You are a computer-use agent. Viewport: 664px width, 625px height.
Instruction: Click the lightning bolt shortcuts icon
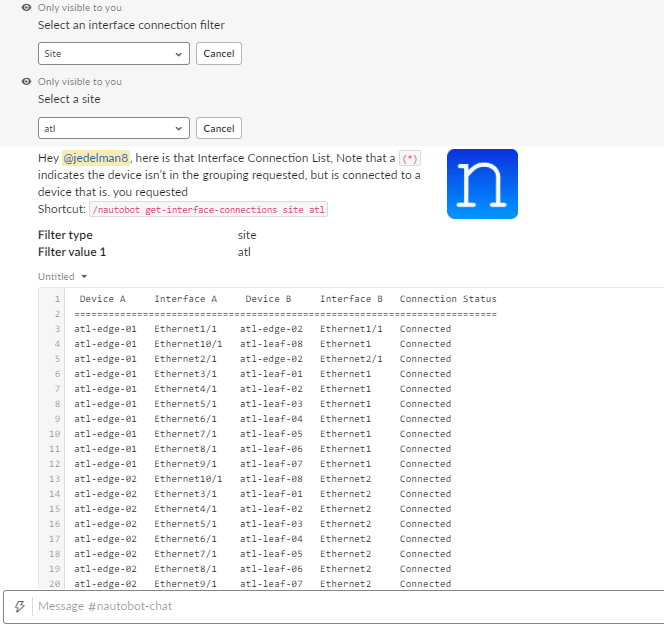pos(19,606)
